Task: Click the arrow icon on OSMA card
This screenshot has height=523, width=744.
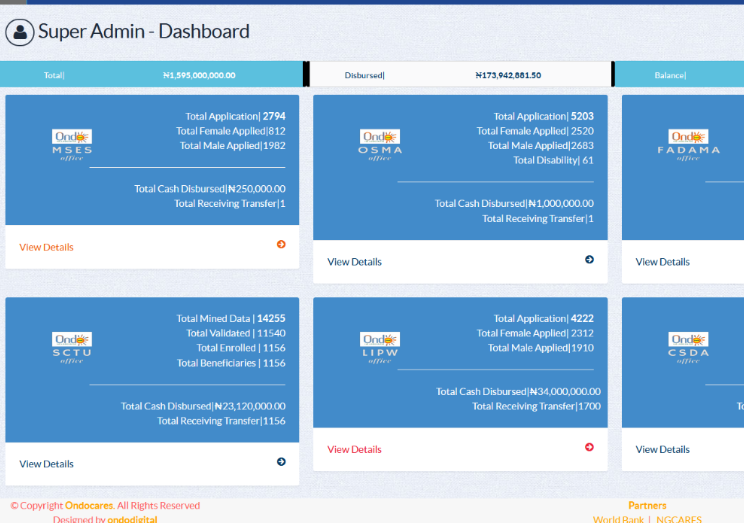Action: click(x=589, y=259)
